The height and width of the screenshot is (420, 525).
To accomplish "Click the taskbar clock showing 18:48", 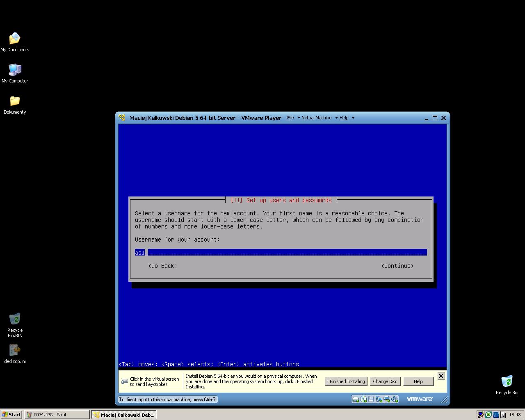I will click(515, 415).
